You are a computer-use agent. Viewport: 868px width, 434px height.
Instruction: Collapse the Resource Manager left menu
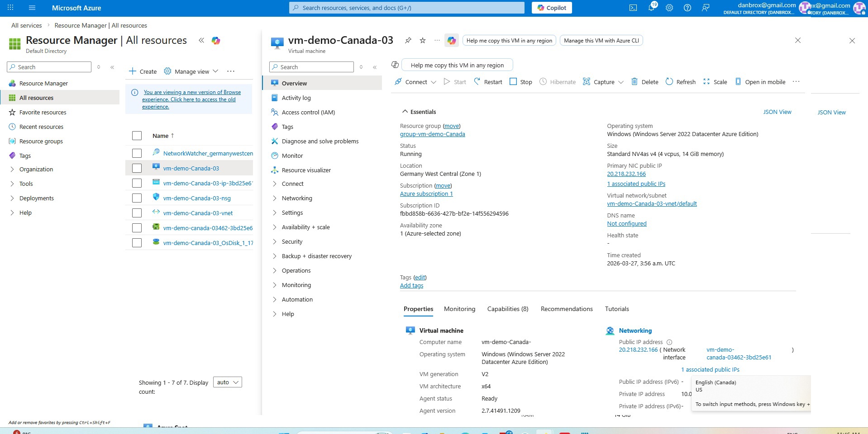point(112,67)
